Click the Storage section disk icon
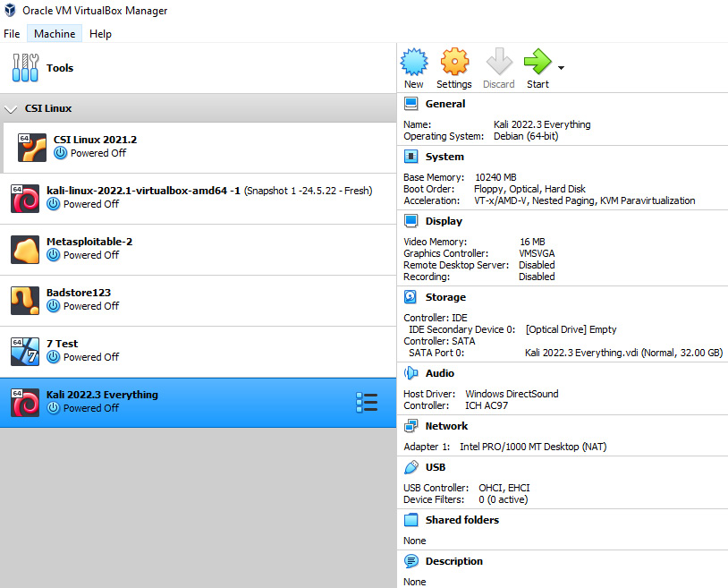This screenshot has width=728, height=588. point(411,297)
